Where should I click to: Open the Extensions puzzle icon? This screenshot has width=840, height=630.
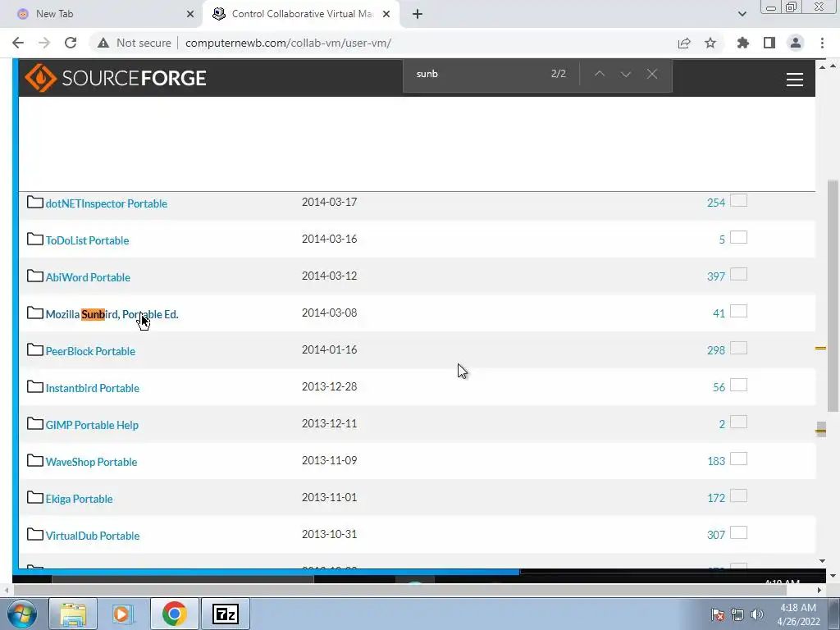(x=743, y=43)
